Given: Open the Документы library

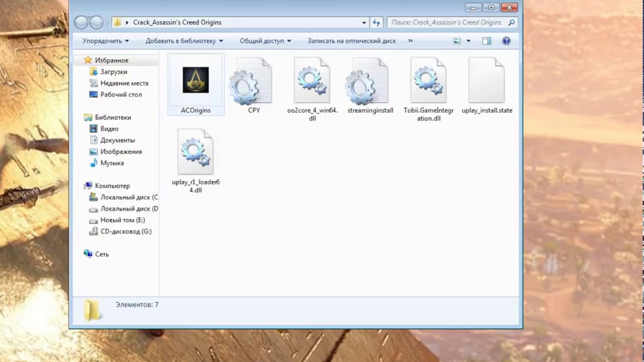Looking at the screenshot, I should 118,140.
